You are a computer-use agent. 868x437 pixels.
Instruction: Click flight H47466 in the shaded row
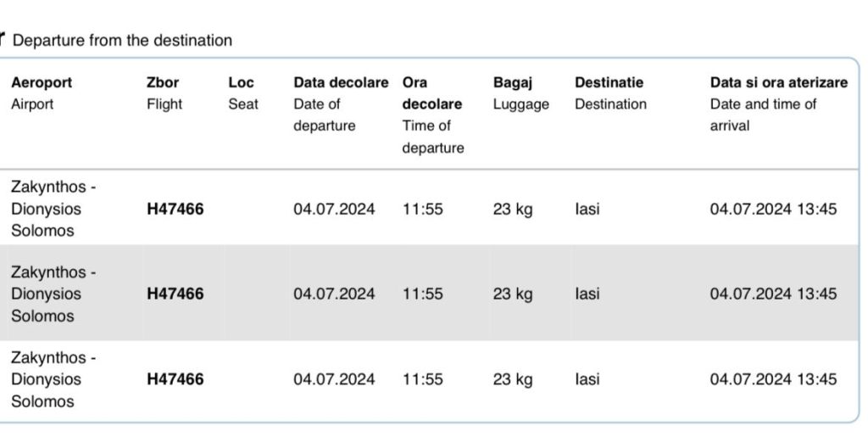(175, 294)
